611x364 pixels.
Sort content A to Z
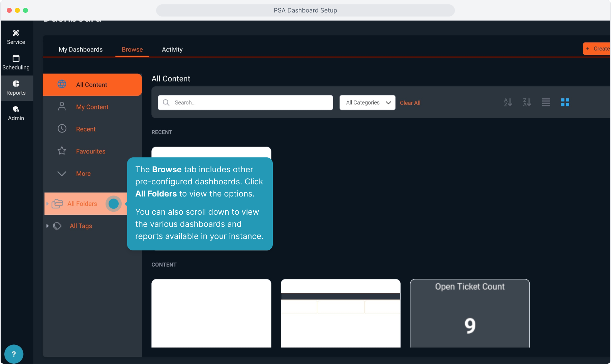(508, 102)
